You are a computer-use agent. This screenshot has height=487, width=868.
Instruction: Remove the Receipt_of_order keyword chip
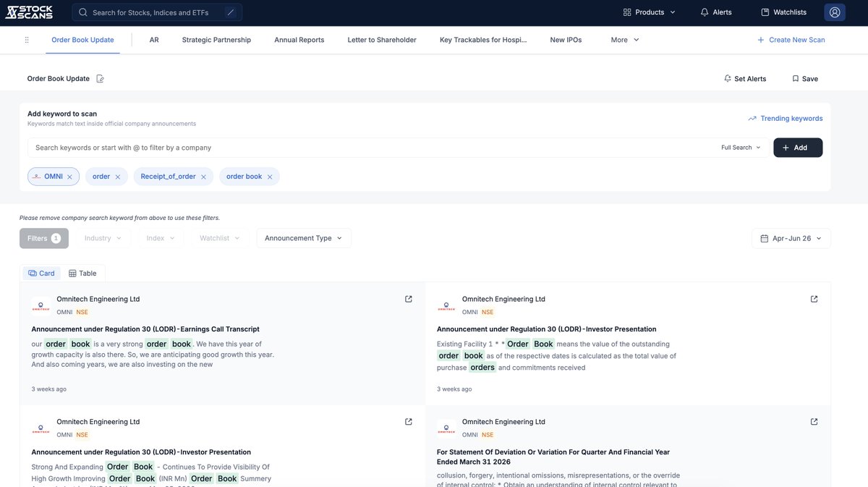coord(203,177)
